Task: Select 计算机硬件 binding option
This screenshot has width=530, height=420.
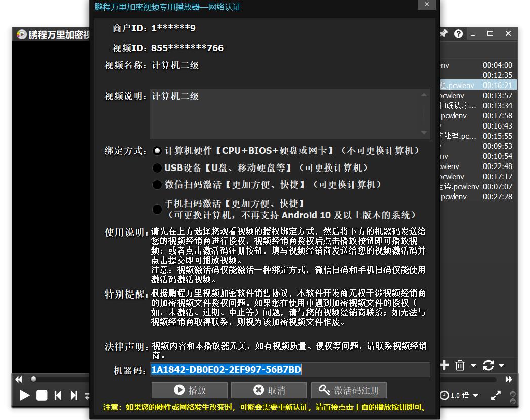Action: [157, 151]
